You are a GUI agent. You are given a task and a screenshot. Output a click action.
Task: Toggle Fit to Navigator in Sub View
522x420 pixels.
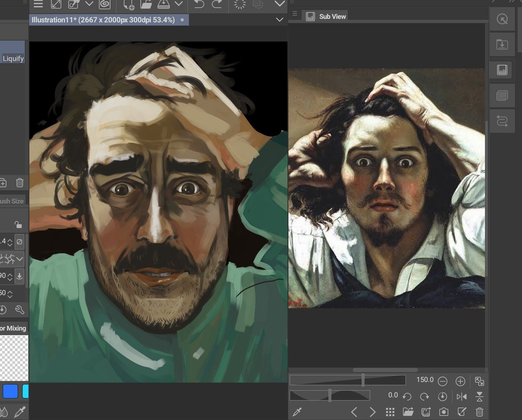point(479,381)
